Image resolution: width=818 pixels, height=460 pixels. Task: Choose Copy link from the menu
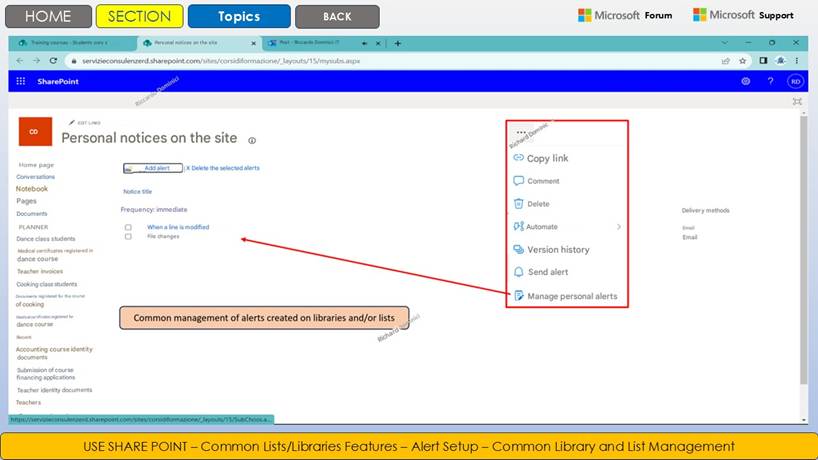(547, 158)
